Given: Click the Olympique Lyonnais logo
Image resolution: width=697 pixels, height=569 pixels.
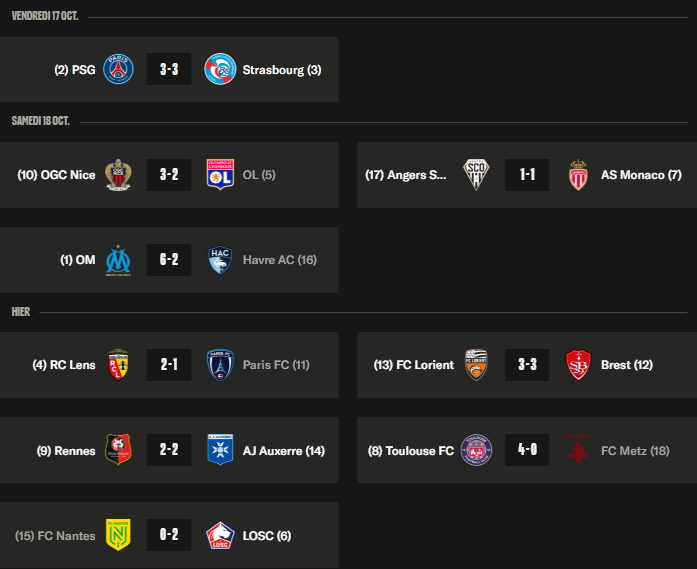Looking at the screenshot, I should pyautogui.click(x=219, y=175).
